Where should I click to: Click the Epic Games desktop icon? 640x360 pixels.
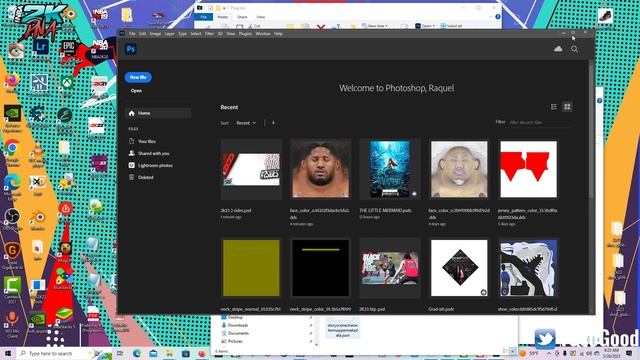[69, 49]
